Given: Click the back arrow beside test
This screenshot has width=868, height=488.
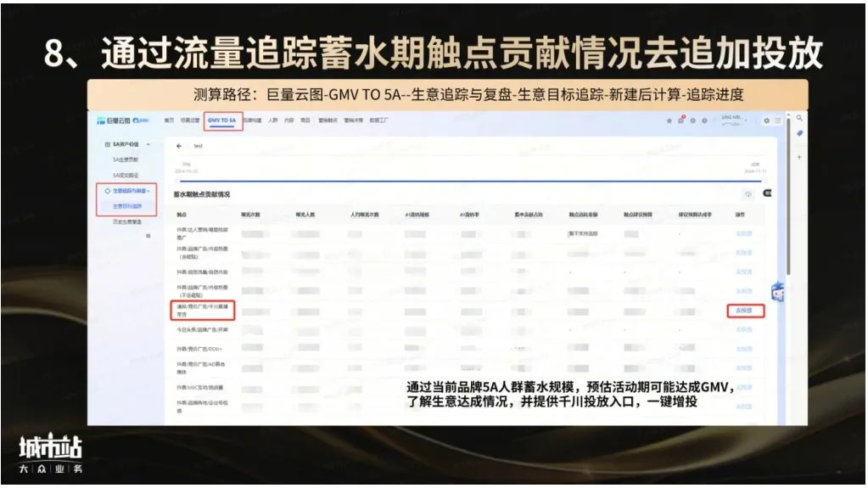Looking at the screenshot, I should tap(179, 146).
